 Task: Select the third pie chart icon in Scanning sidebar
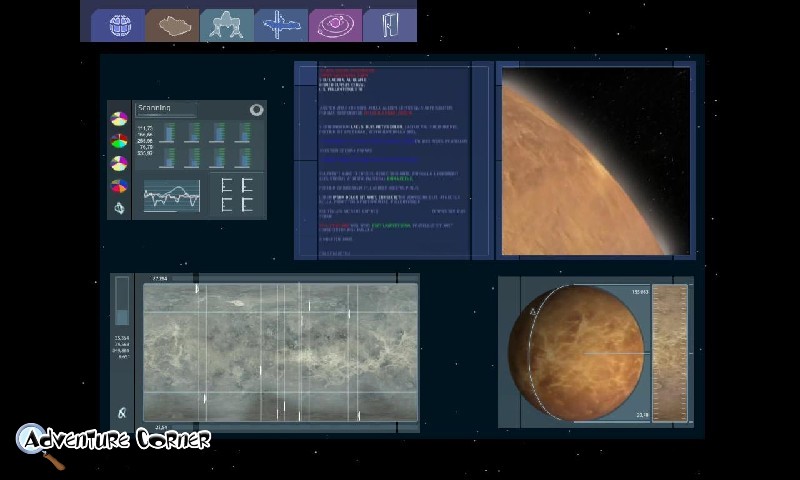(119, 163)
